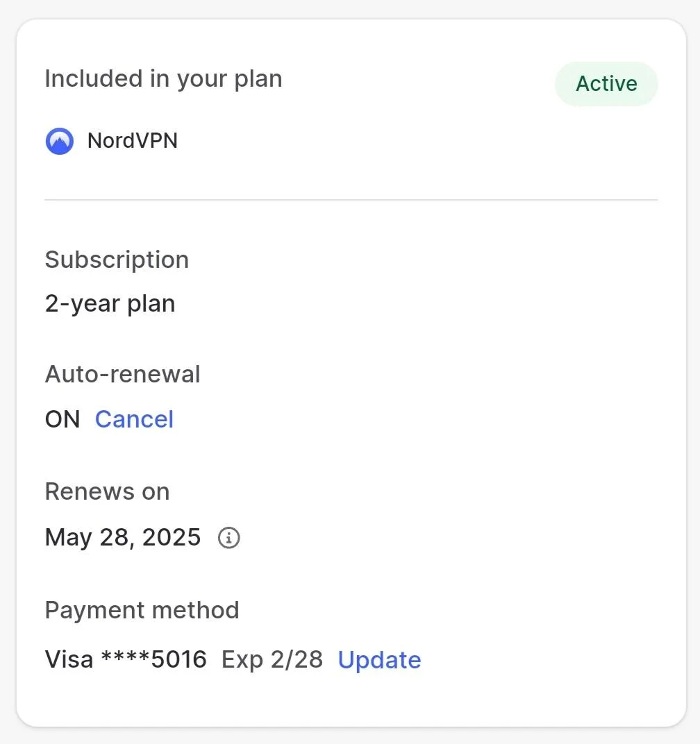This screenshot has height=744, width=700.
Task: Select the "2-year plan" text
Action: 110,303
